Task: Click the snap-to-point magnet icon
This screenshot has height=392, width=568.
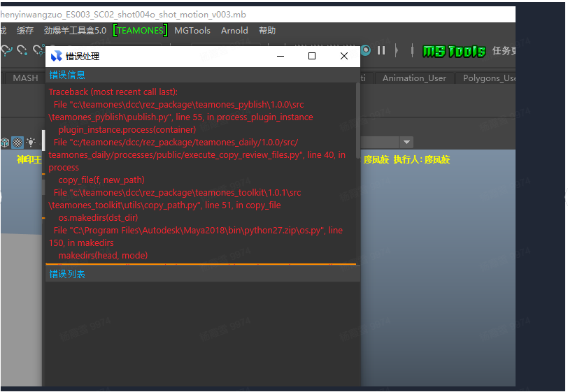Action: (22, 50)
